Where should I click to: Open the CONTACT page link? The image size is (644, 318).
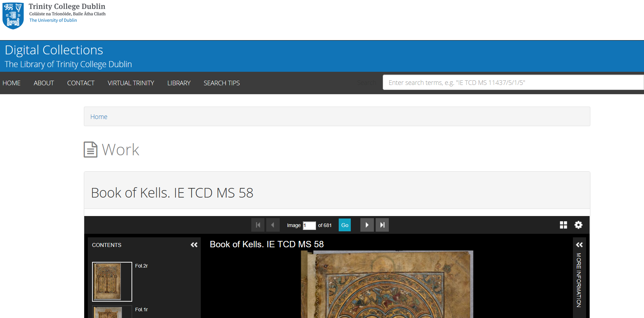tap(81, 83)
